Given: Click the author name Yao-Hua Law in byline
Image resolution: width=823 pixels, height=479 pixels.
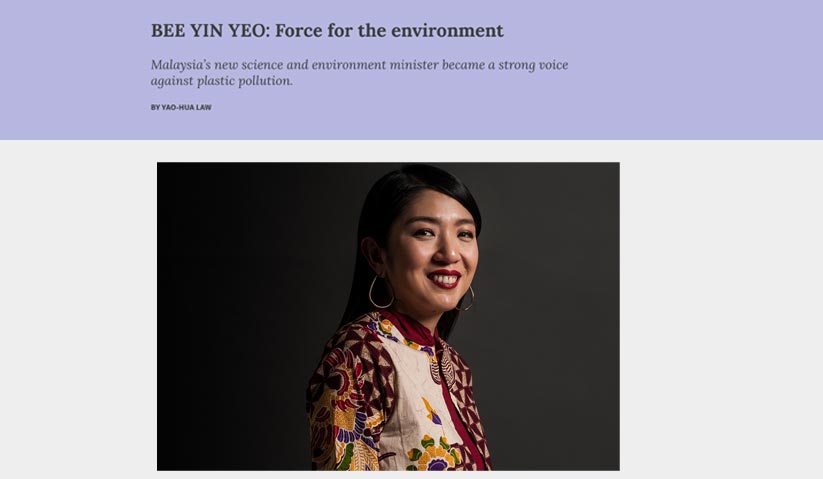Looking at the screenshot, I should 186,107.
